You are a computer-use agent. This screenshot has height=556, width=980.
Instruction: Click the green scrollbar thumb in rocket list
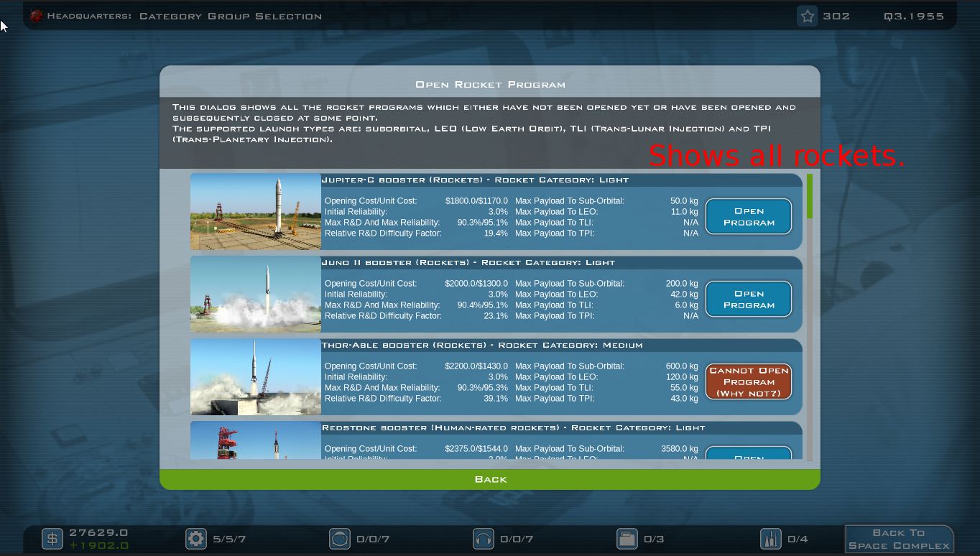[x=810, y=196]
